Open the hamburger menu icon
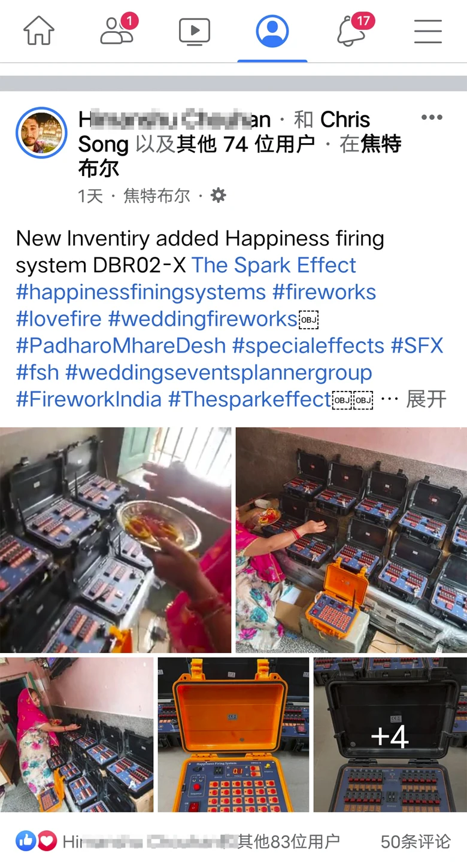The width and height of the screenshot is (467, 868). [428, 31]
